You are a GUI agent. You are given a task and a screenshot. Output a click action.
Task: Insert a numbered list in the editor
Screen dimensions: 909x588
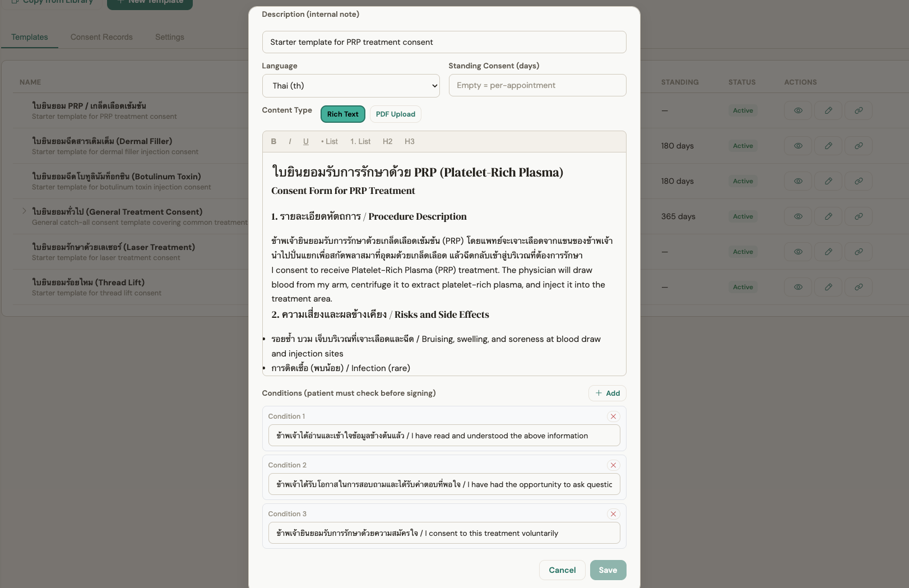[x=359, y=141]
